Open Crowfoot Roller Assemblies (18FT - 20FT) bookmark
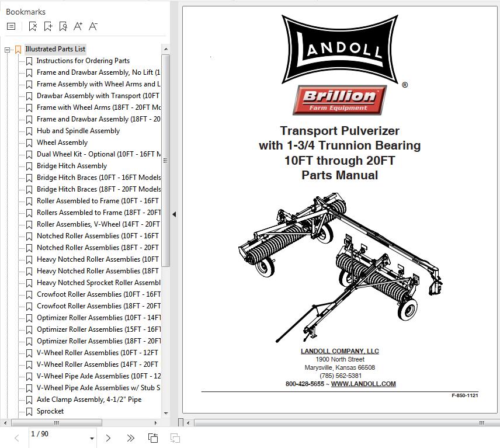Image resolution: width=500 pixels, height=448 pixels. [98, 306]
